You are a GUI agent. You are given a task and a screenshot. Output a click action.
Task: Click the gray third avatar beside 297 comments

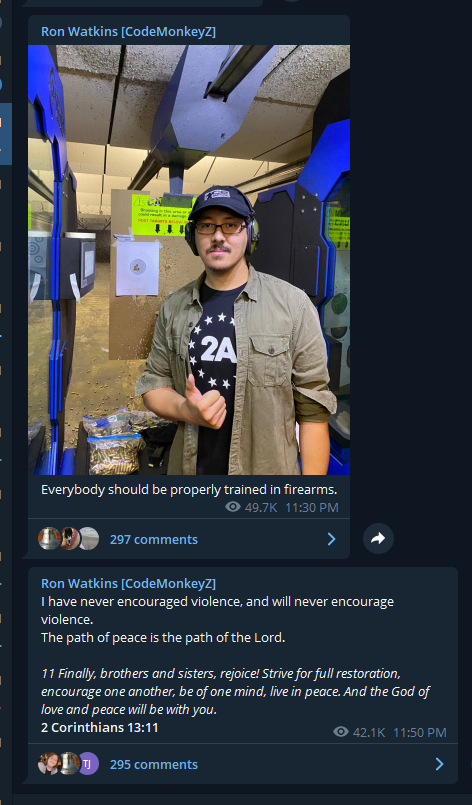click(x=89, y=539)
